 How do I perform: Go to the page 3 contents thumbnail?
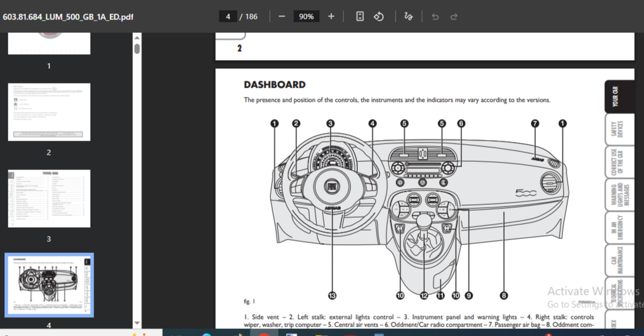49,198
